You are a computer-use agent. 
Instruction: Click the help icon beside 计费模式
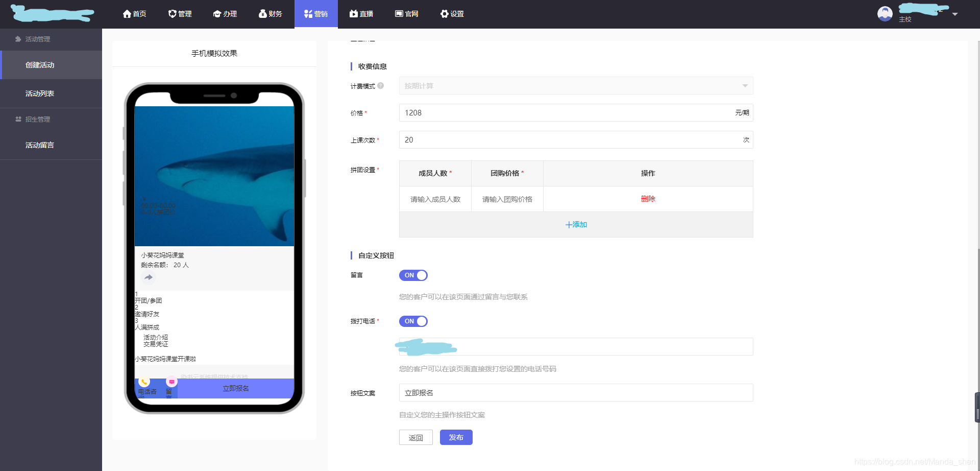(x=382, y=86)
